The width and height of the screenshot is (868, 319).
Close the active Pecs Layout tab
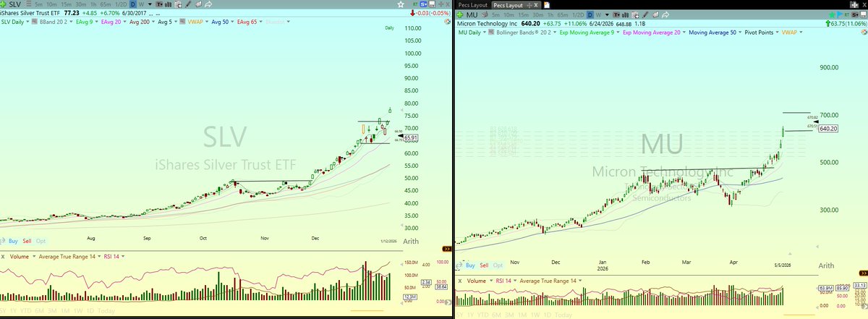[535, 5]
